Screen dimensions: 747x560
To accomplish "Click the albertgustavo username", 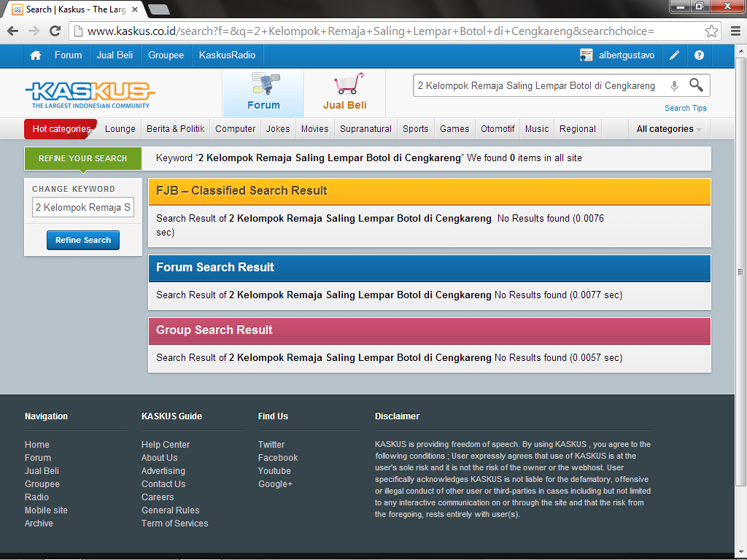I will click(x=627, y=55).
